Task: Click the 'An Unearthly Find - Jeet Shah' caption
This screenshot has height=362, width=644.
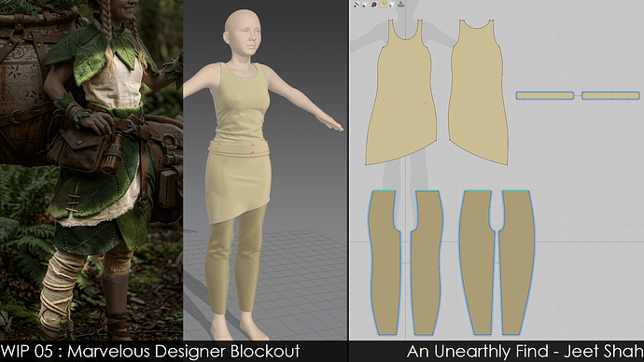Action: [525, 352]
